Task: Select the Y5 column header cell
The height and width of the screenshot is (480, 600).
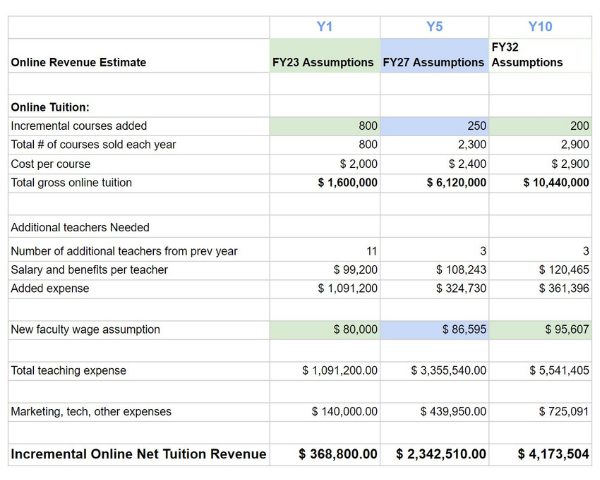Action: coord(434,26)
